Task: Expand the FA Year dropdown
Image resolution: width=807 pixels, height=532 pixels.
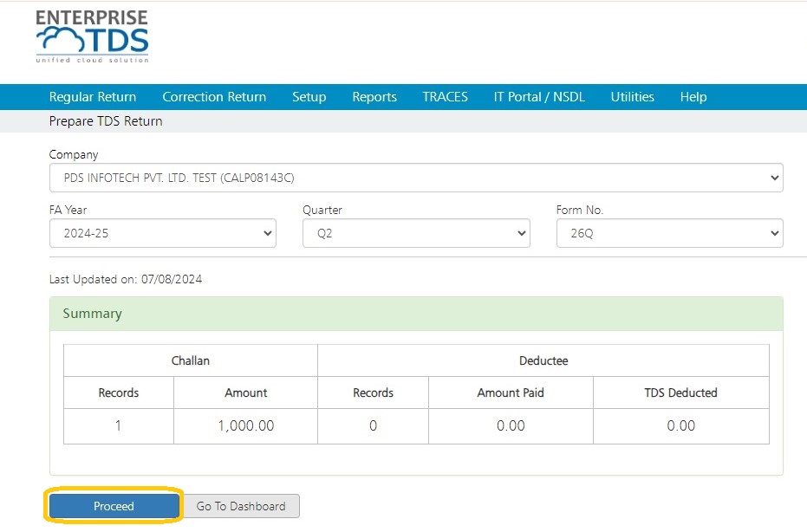Action: point(163,233)
